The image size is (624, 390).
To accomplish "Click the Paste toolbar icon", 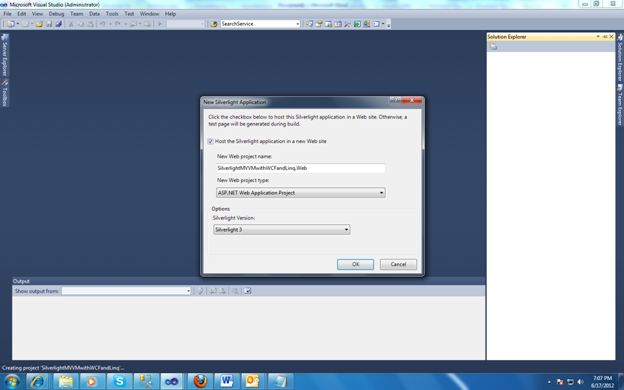I will pyautogui.click(x=91, y=24).
